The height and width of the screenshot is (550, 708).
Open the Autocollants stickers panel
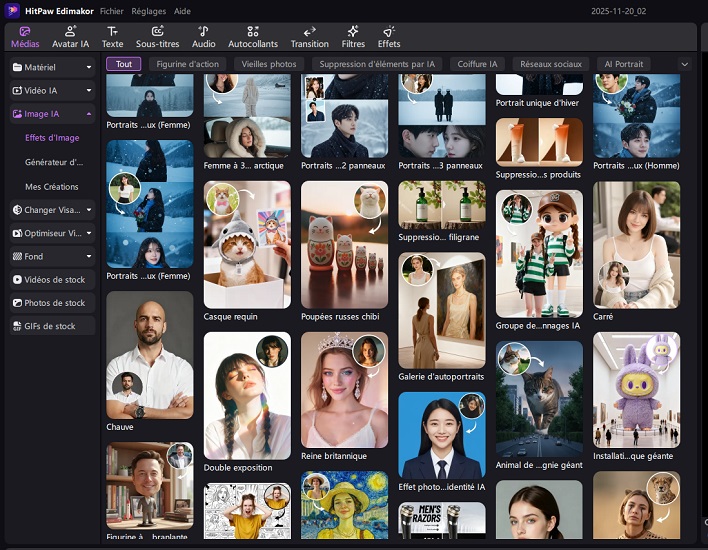pyautogui.click(x=254, y=37)
